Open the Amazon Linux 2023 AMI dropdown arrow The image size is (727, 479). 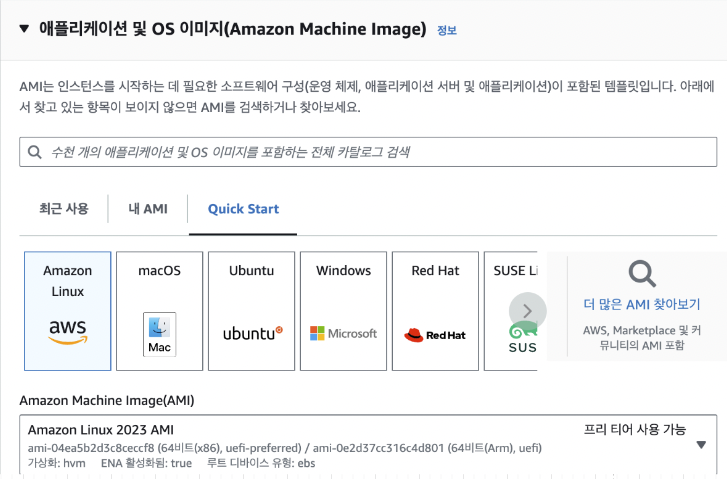click(x=701, y=445)
